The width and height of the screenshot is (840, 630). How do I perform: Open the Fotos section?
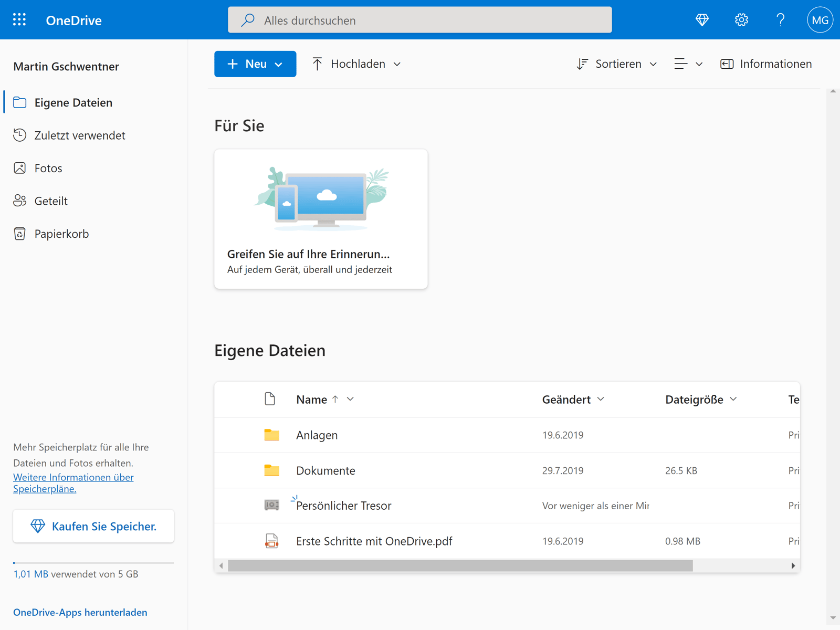48,167
